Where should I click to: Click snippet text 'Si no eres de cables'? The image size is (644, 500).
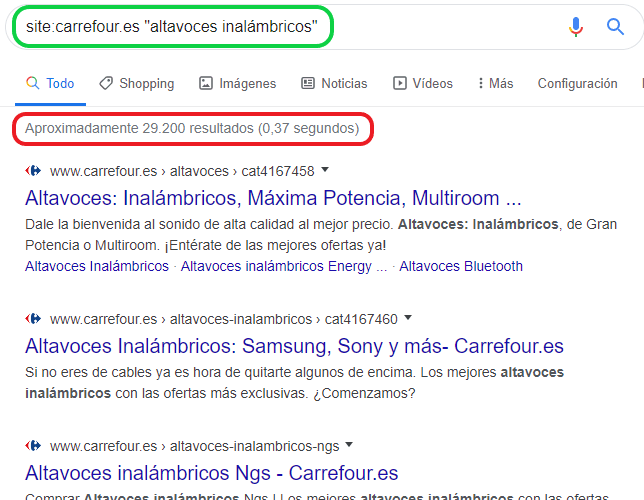tap(88, 372)
